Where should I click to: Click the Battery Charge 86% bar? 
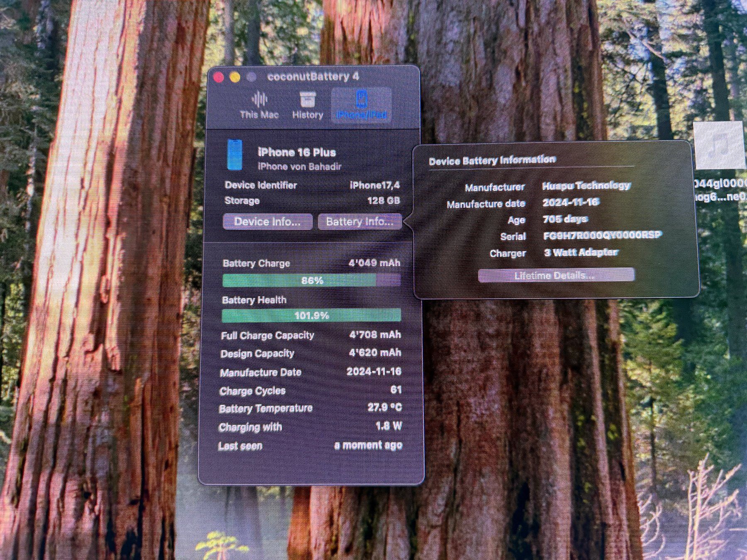[x=312, y=281]
